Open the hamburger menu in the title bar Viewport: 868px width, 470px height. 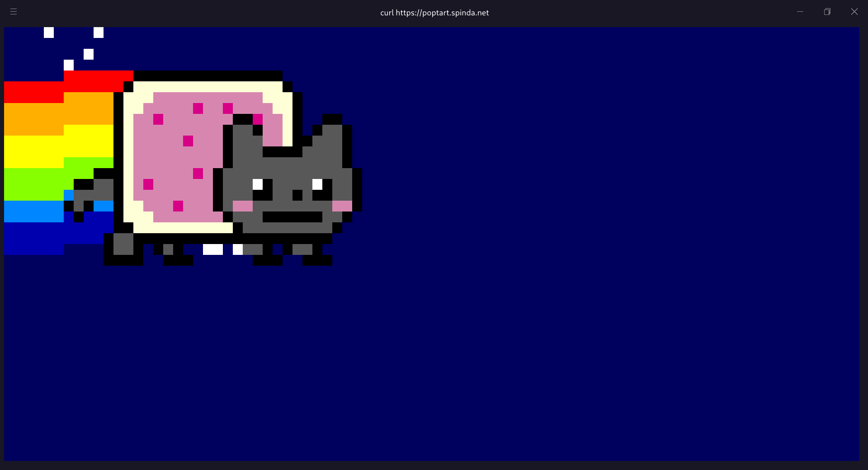(14, 12)
